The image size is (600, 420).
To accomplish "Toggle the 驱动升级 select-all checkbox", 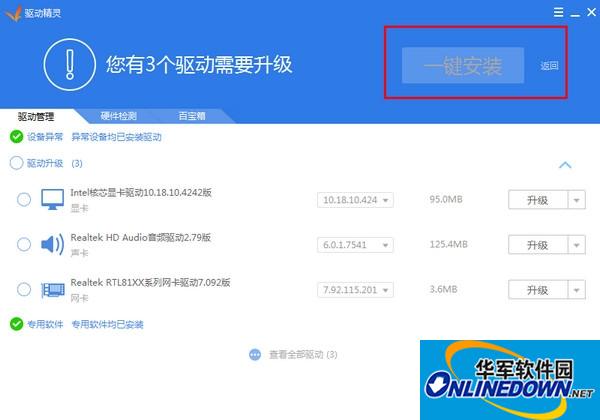I will 16,163.
